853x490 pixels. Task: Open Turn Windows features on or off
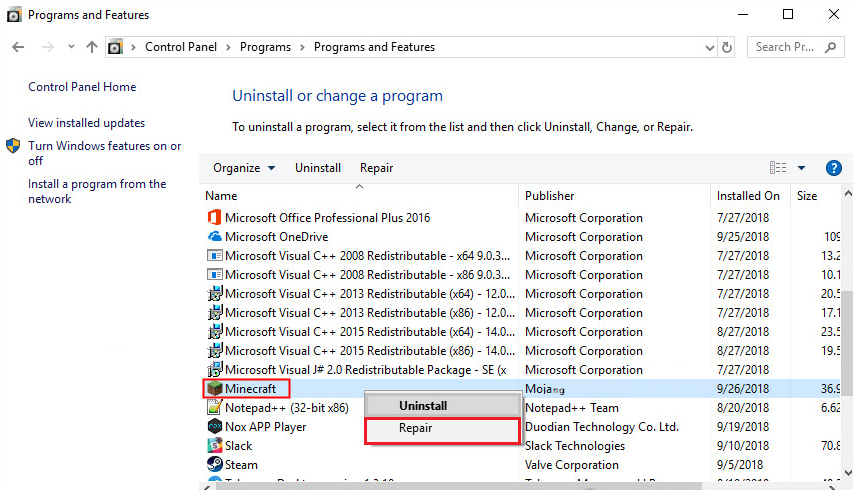coord(104,153)
